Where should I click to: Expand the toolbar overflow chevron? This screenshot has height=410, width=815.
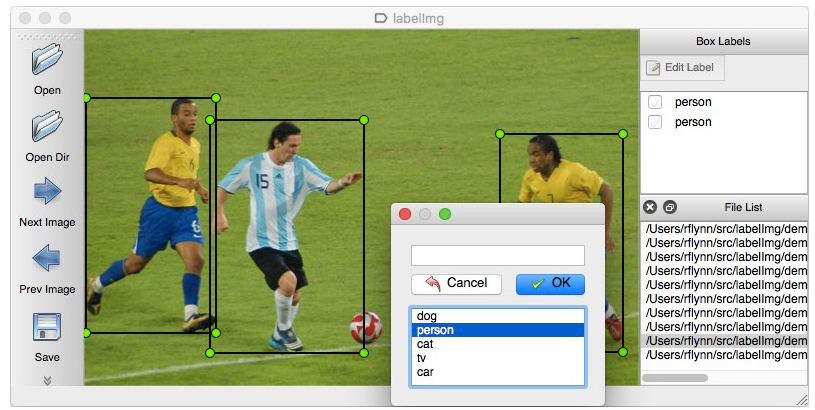[x=47, y=381]
